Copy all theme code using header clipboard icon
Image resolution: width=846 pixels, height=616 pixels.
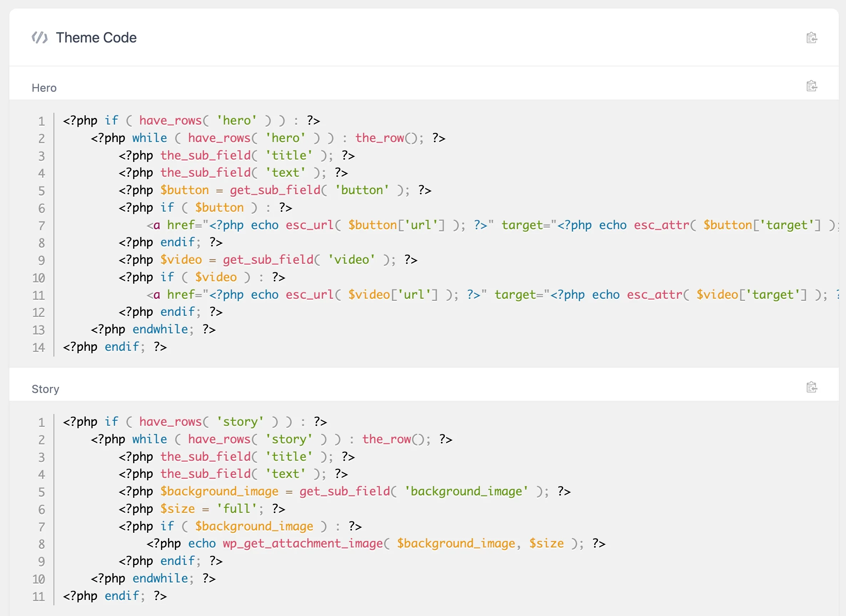(812, 38)
